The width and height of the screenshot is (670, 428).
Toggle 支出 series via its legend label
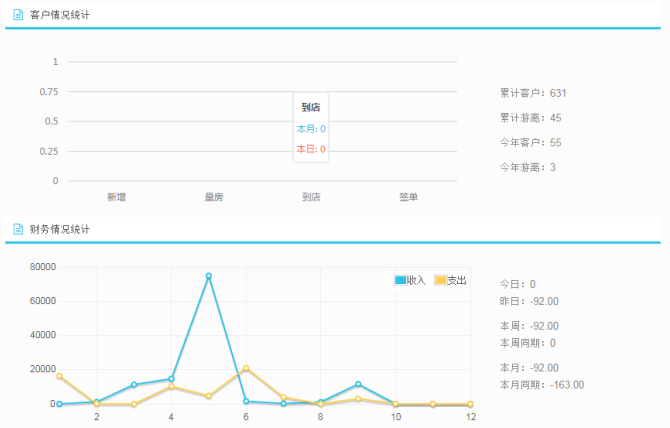coord(456,281)
